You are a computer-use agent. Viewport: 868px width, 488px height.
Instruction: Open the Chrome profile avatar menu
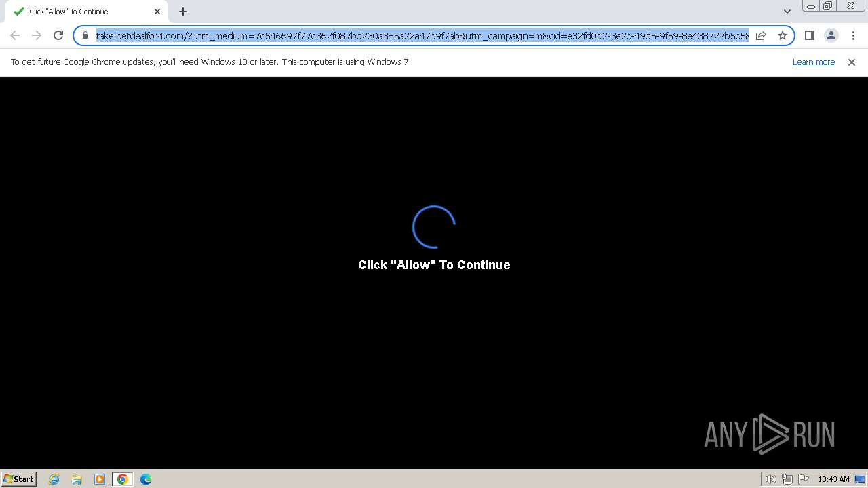click(831, 35)
